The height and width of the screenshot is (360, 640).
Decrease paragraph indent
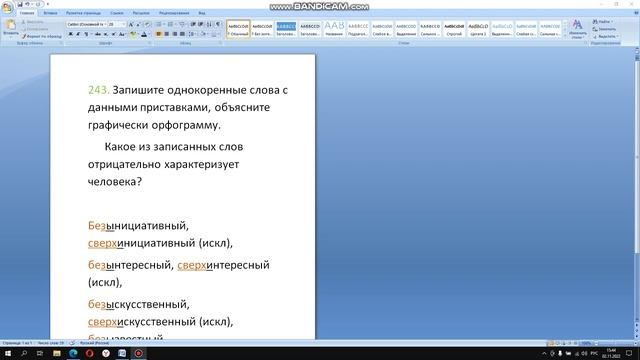tap(193, 24)
